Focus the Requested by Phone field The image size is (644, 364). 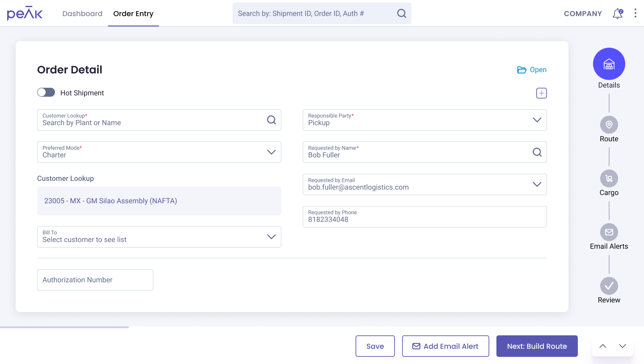[x=425, y=217]
